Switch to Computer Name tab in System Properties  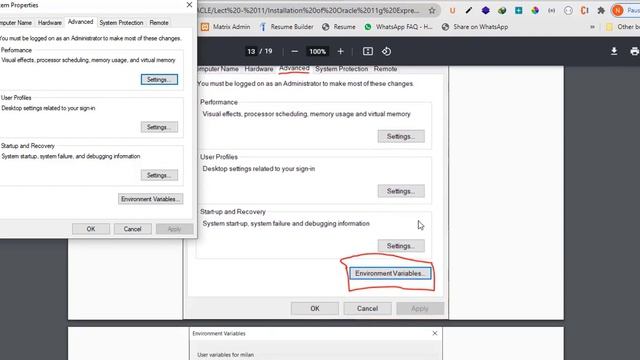16,23
